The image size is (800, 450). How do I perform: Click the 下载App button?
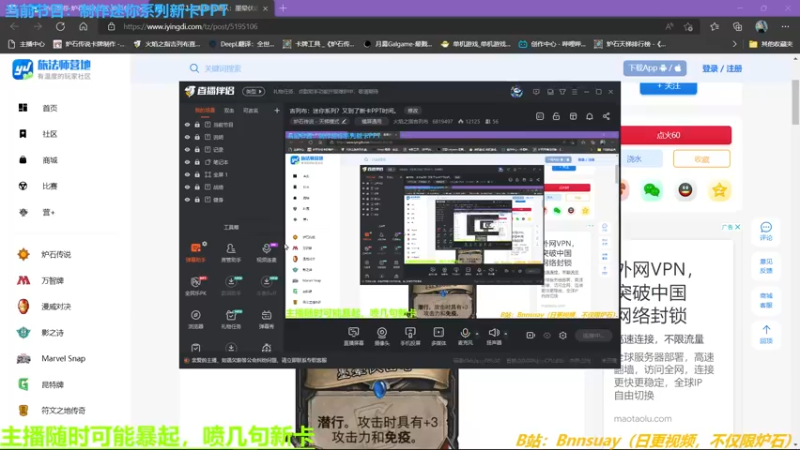pos(655,68)
